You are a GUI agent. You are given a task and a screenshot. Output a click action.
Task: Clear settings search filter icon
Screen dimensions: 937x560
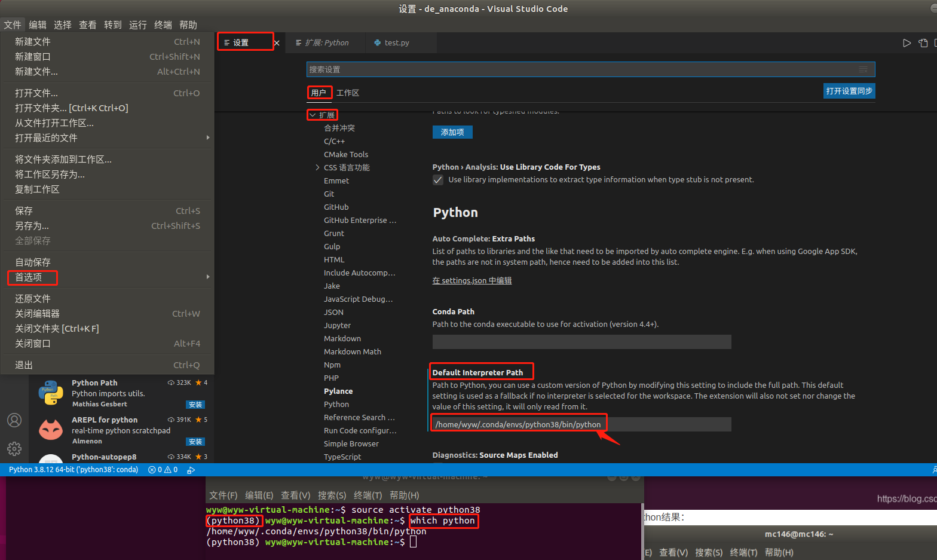863,69
